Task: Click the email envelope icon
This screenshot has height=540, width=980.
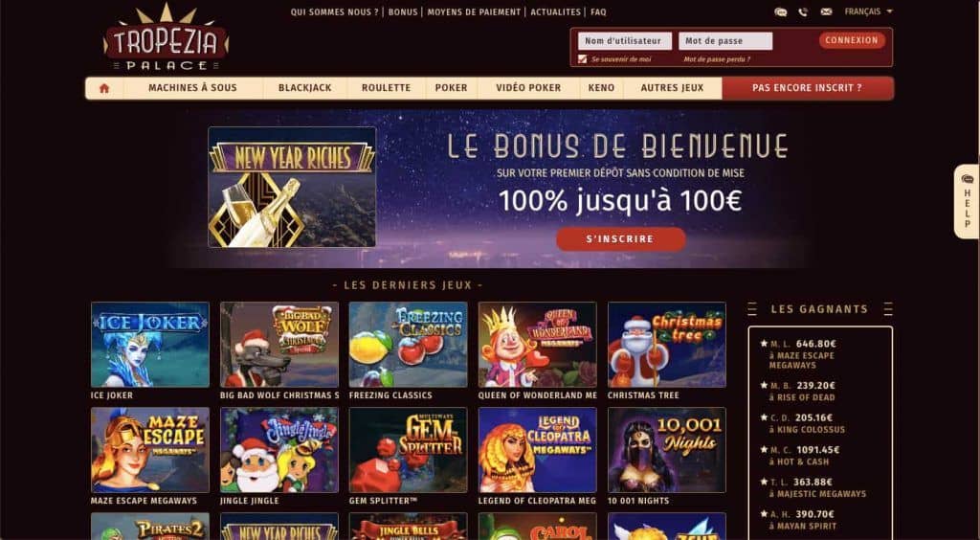Action: click(x=826, y=11)
